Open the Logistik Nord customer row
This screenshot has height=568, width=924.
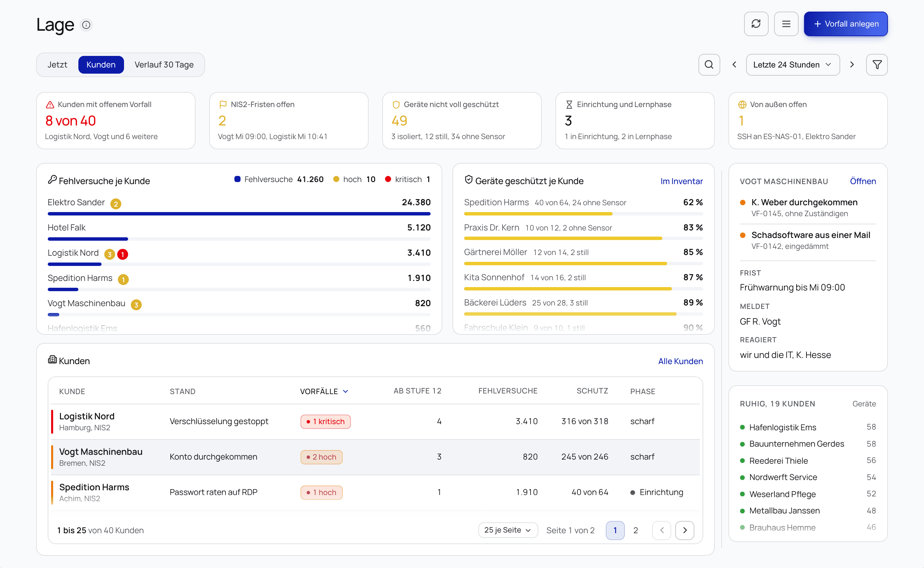point(375,421)
